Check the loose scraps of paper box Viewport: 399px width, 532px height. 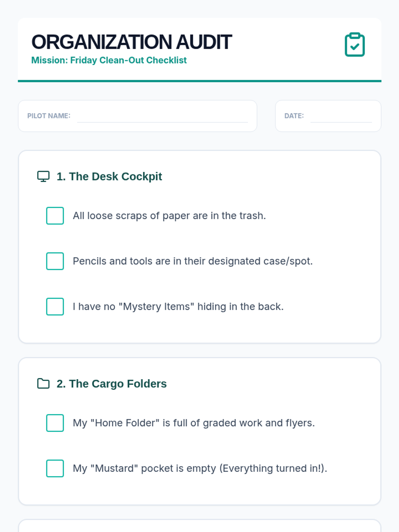[55, 216]
